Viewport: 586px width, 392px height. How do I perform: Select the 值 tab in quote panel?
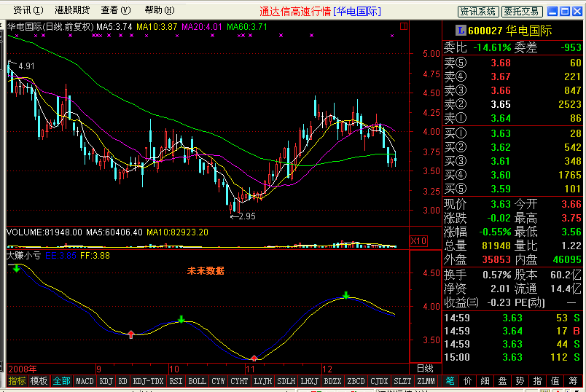click(555, 381)
